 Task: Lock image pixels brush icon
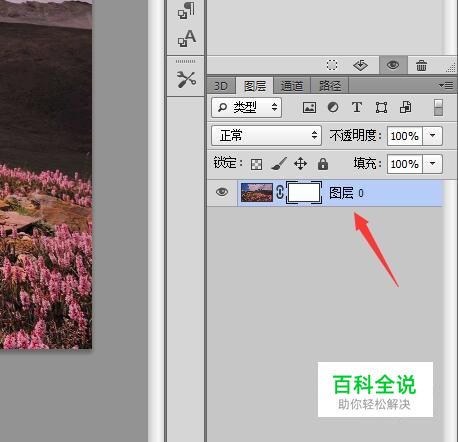279,164
